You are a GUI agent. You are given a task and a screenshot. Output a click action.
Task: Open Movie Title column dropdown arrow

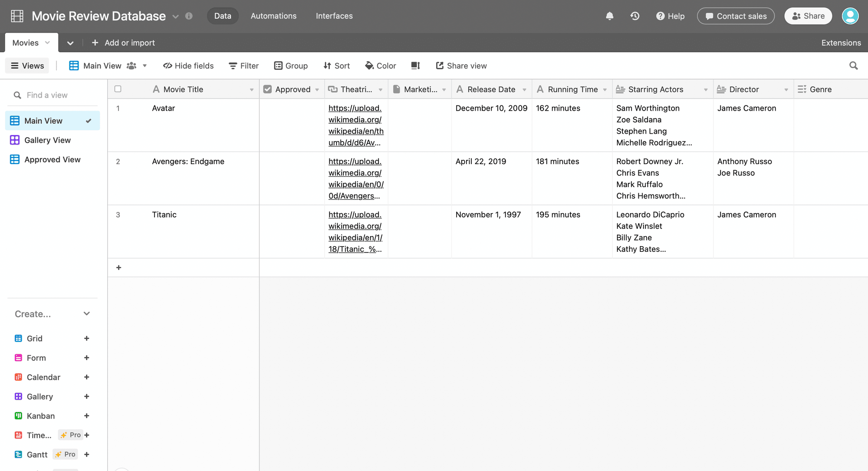(x=251, y=89)
